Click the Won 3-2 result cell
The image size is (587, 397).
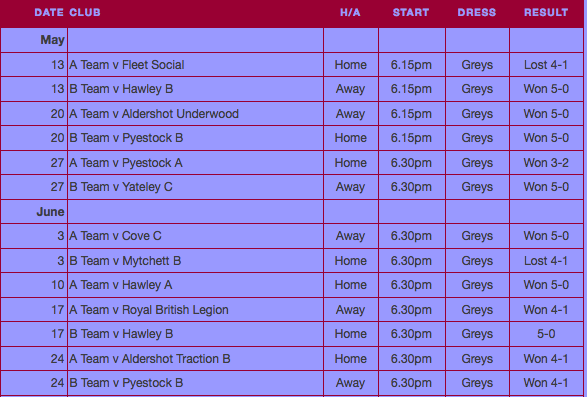pos(546,163)
